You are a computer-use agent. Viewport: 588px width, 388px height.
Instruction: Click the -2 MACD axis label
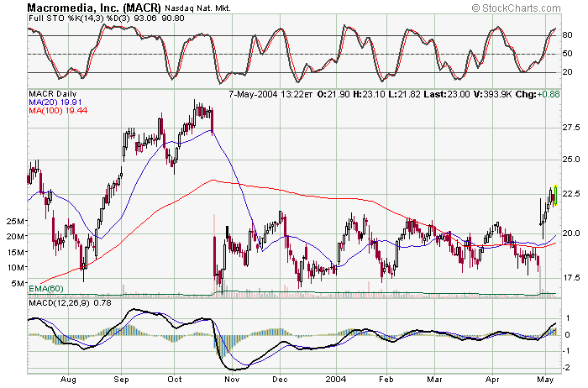(567, 368)
